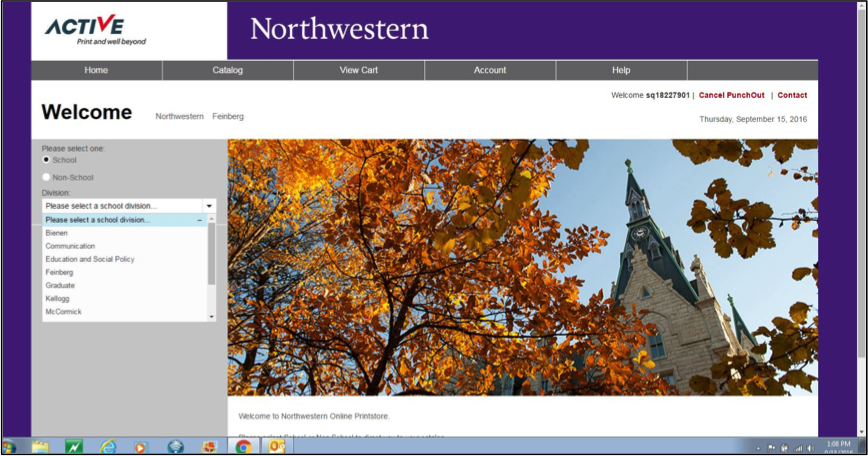
Task: Open the Help menu tab
Action: (621, 70)
